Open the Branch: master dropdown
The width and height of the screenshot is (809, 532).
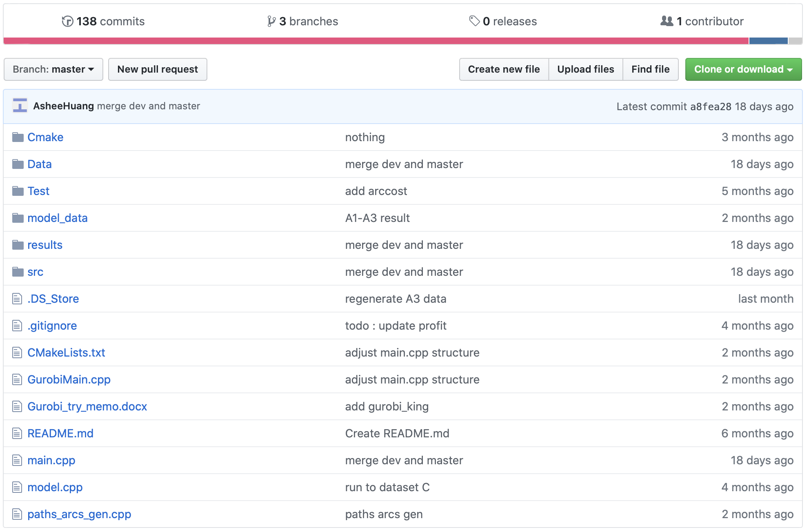[53, 69]
